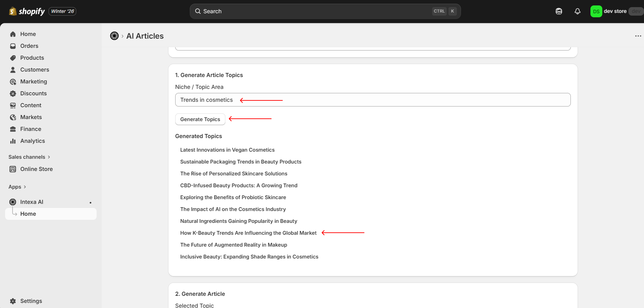Open the Online Store channel
The height and width of the screenshot is (308, 644).
(x=36, y=169)
